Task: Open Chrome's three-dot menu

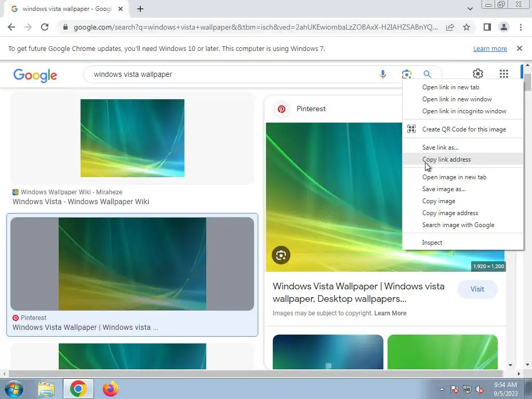Action: (x=521, y=27)
